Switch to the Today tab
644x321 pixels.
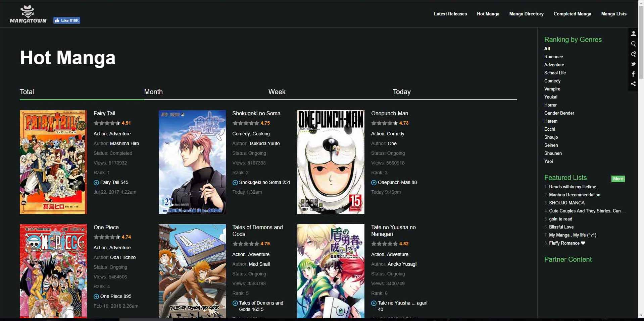point(401,92)
